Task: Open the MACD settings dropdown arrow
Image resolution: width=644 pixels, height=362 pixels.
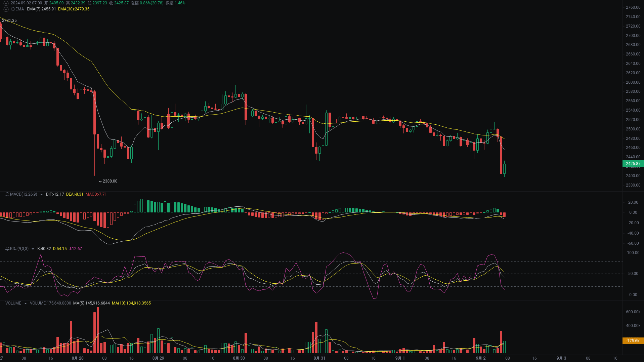Action: pos(42,194)
